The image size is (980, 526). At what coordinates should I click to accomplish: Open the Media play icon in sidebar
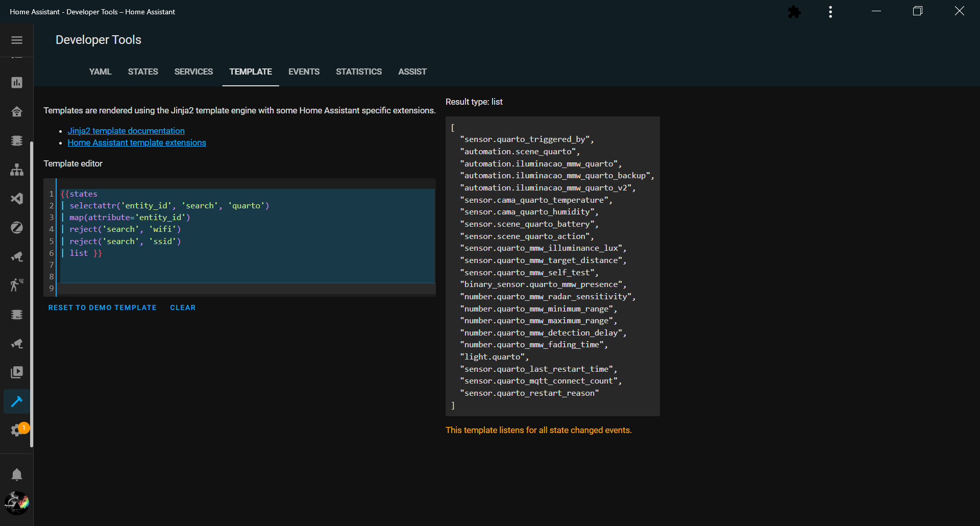(x=17, y=372)
